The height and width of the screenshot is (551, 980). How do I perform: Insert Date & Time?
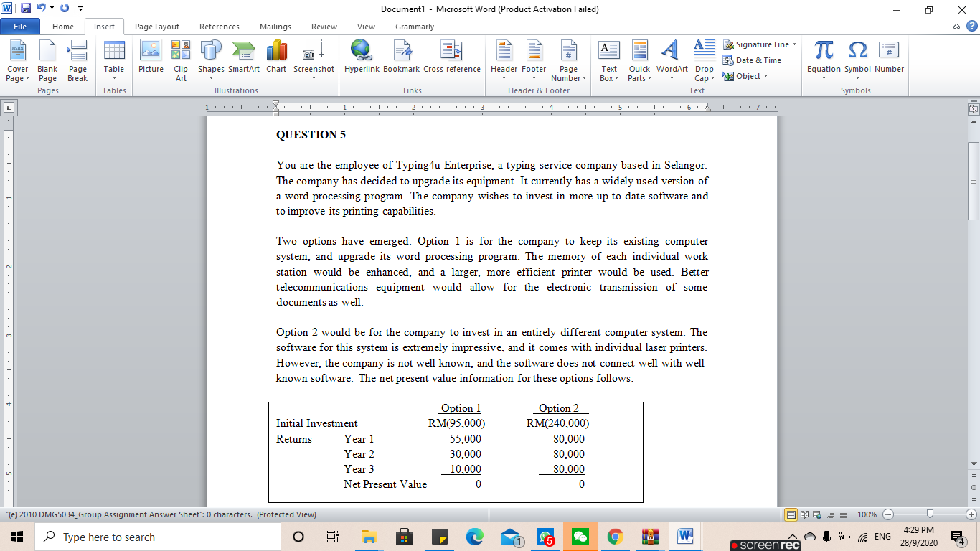pyautogui.click(x=752, y=60)
